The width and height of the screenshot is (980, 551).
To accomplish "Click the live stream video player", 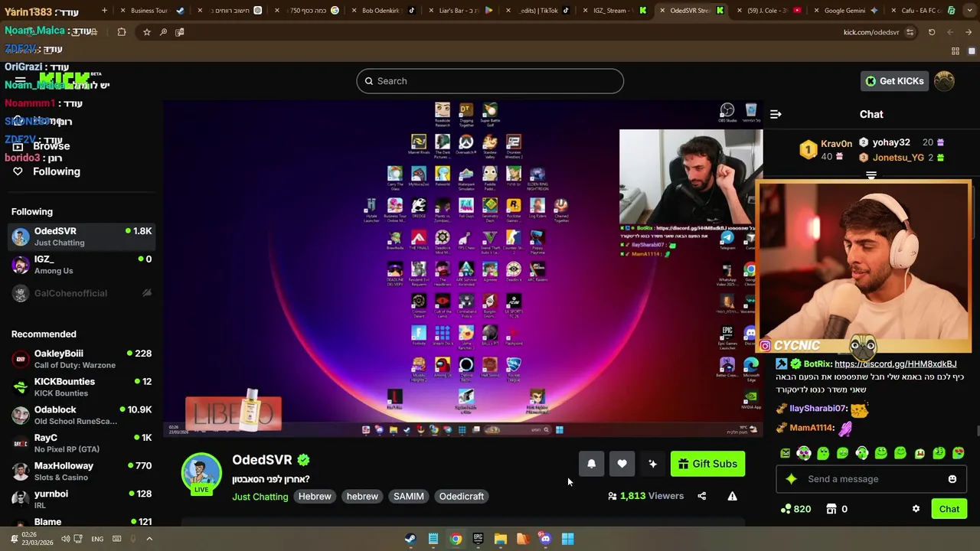I will tap(463, 269).
